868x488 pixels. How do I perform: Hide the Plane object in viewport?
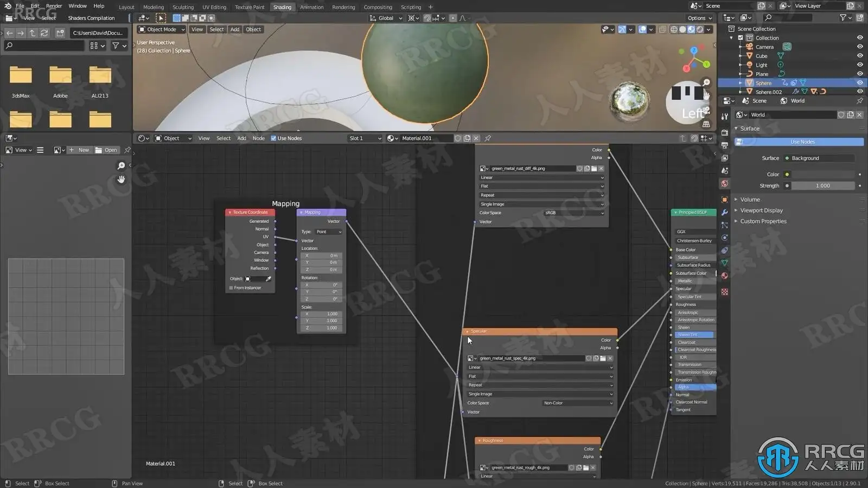click(860, 74)
